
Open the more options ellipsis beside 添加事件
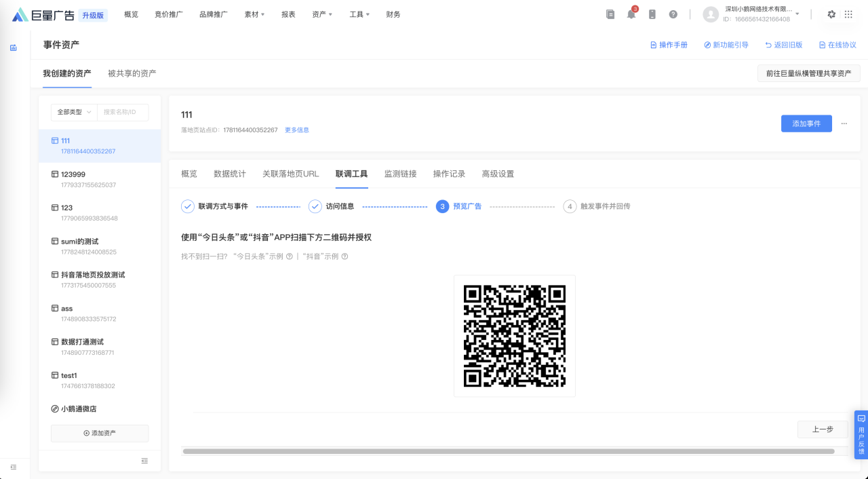(844, 123)
